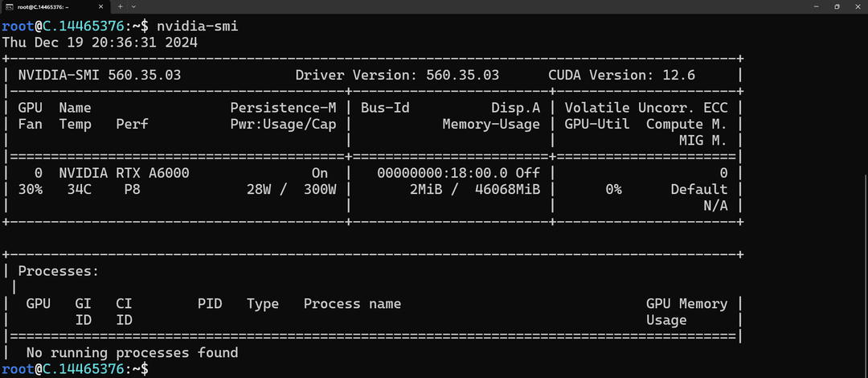Click the persistence value On
This screenshot has height=378, width=868.
319,173
